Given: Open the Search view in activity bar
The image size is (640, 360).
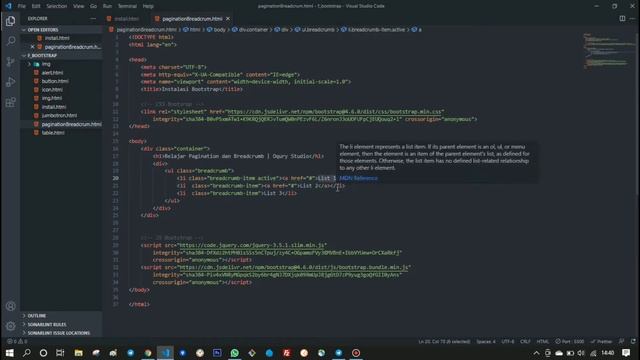Looking at the screenshot, I should (x=11, y=41).
